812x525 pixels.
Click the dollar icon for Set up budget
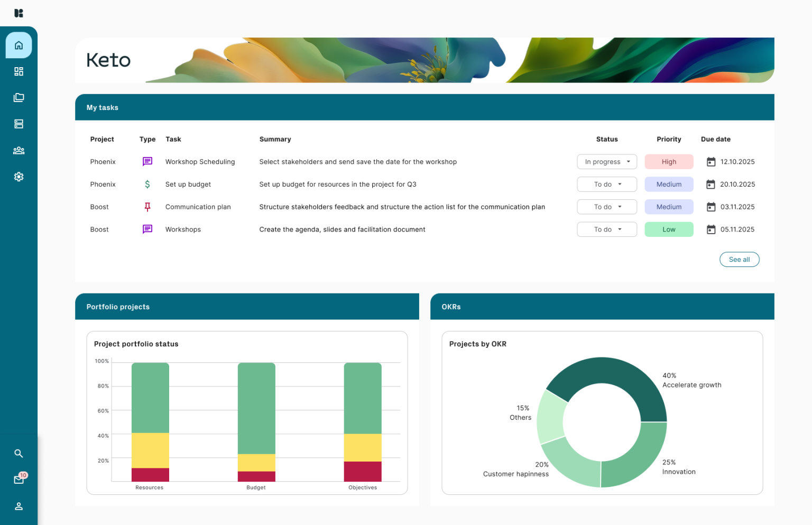click(147, 184)
